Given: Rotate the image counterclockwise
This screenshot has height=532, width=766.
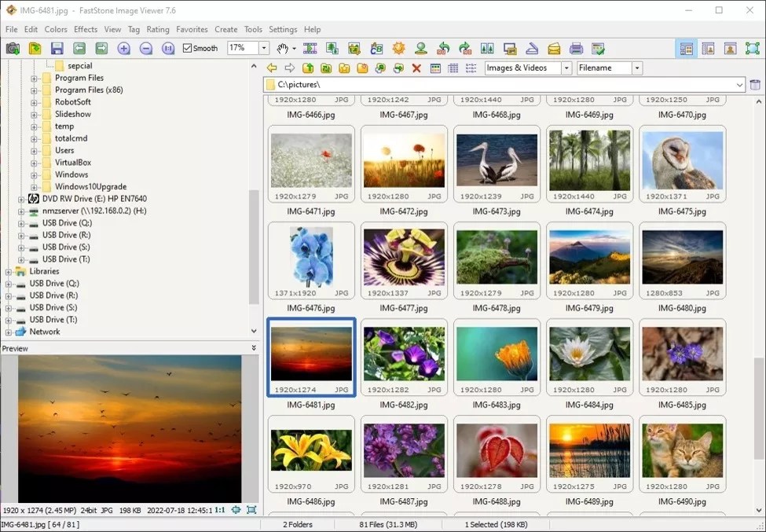Looking at the screenshot, I should (442, 47).
